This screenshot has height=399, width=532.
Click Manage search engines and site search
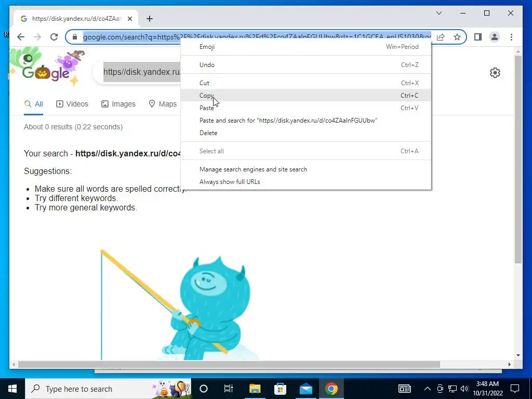[306, 169]
